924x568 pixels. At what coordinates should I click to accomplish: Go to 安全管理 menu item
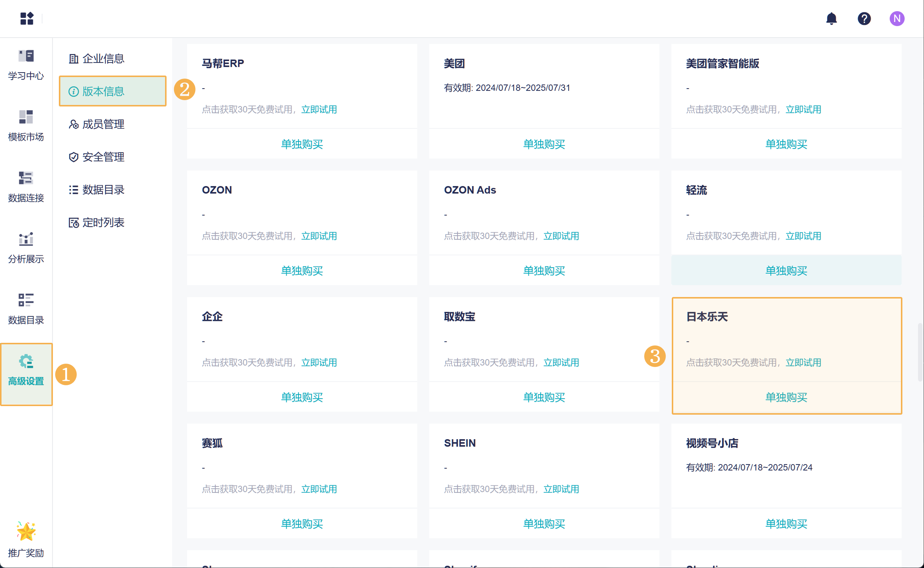tap(103, 157)
